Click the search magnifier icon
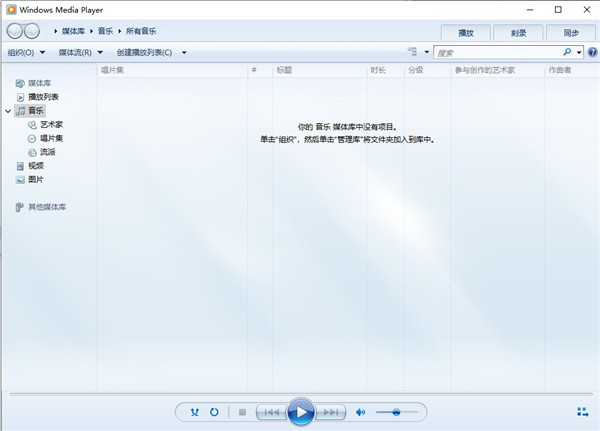This screenshot has width=600, height=431. pyautogui.click(x=567, y=52)
